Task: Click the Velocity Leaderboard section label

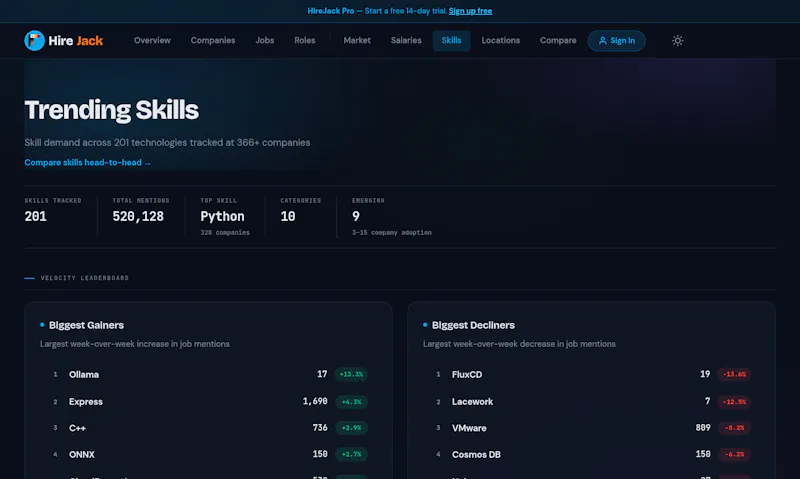Action: click(85, 278)
